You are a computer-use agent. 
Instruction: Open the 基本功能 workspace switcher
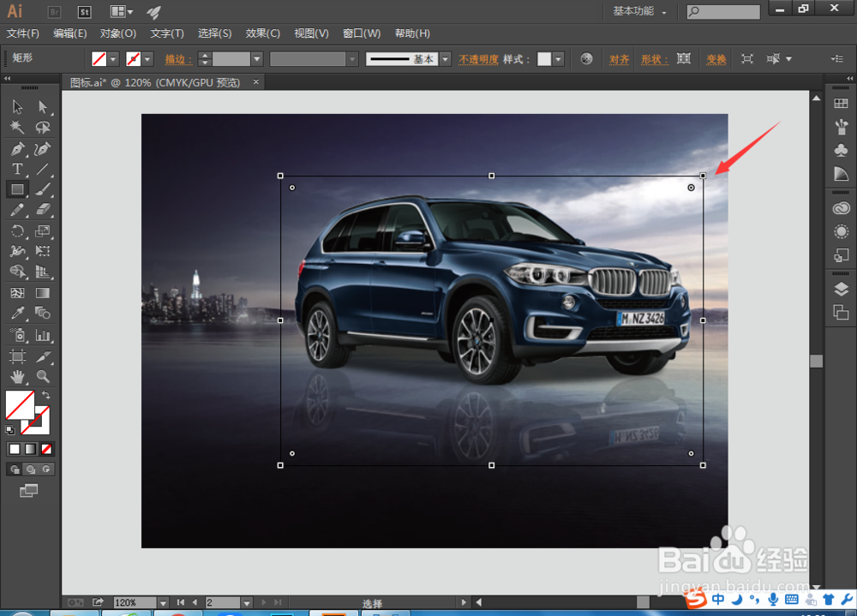point(639,12)
